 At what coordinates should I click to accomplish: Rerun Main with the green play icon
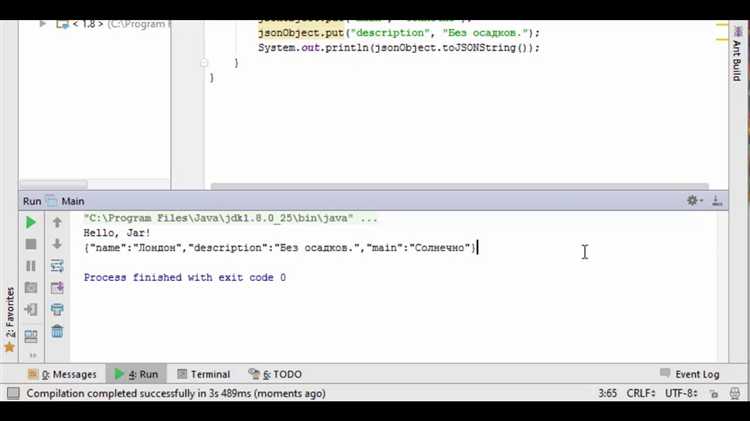pos(31,222)
